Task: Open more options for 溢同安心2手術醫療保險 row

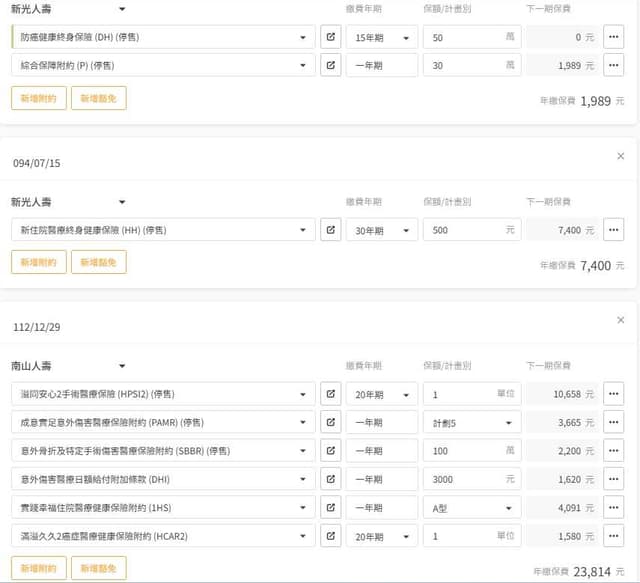Action: (614, 394)
